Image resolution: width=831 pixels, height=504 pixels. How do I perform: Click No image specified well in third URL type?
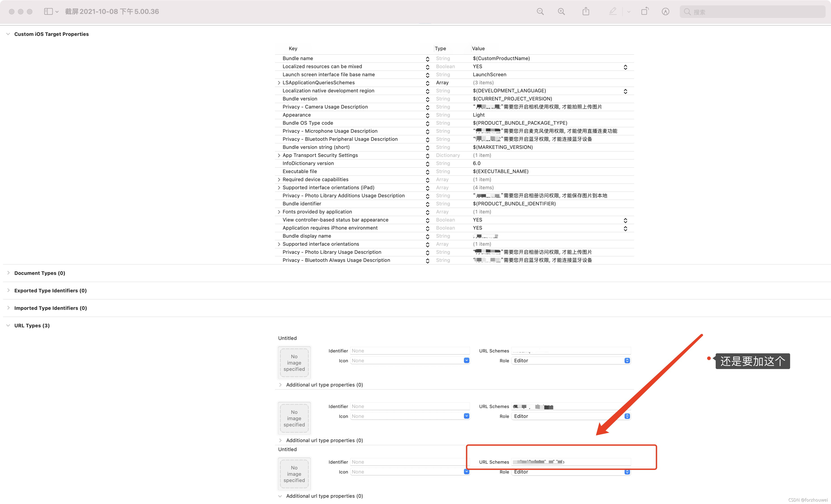click(294, 474)
